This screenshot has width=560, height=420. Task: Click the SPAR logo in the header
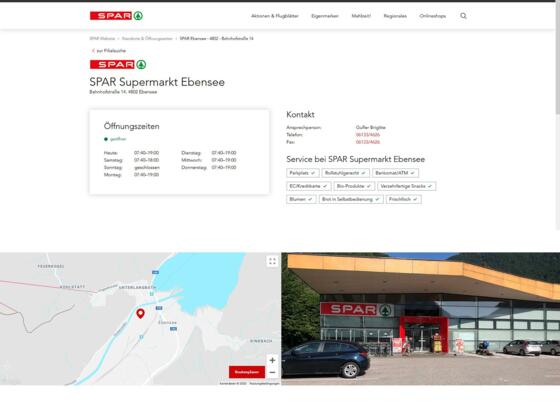click(x=116, y=16)
